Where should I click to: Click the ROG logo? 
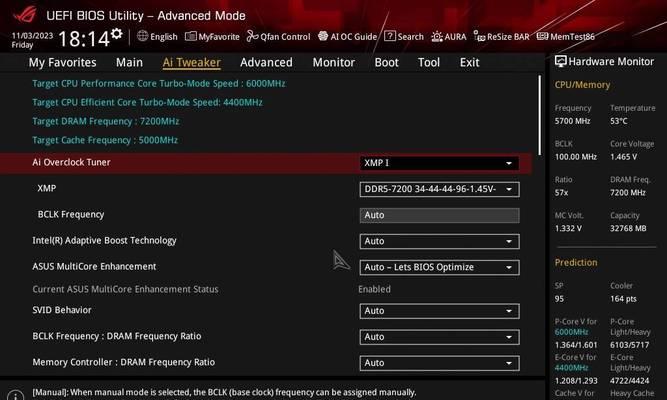(x=25, y=15)
